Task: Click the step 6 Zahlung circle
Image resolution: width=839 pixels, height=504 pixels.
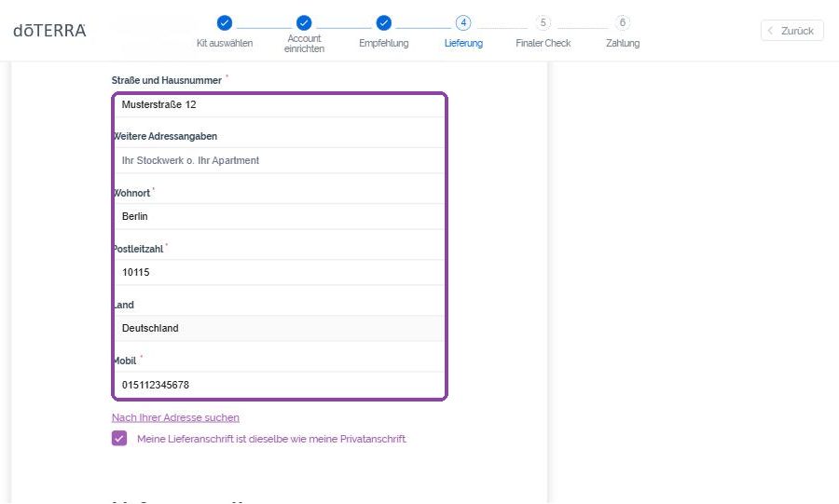Action: [x=623, y=23]
